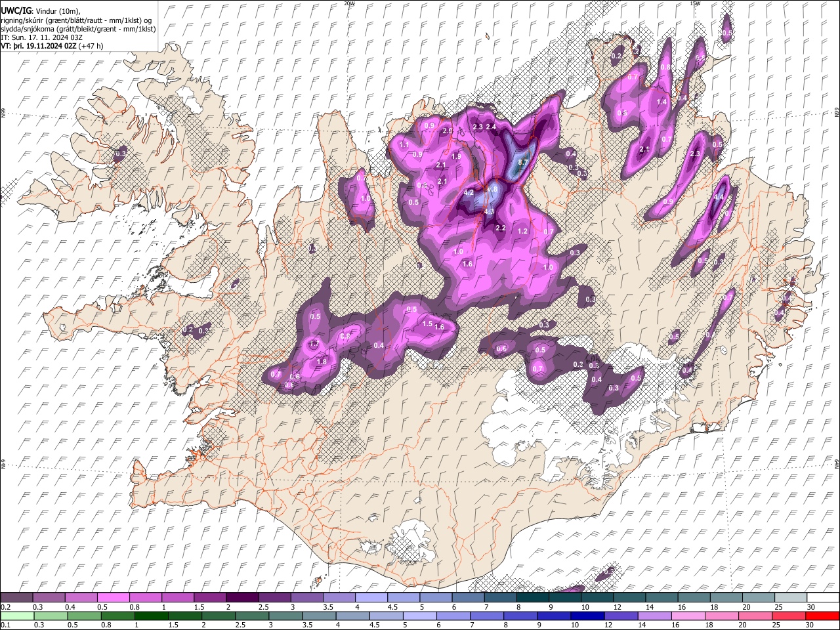Click the 0.2 label on upper legend
This screenshot has width=840, height=630.
[5, 606]
